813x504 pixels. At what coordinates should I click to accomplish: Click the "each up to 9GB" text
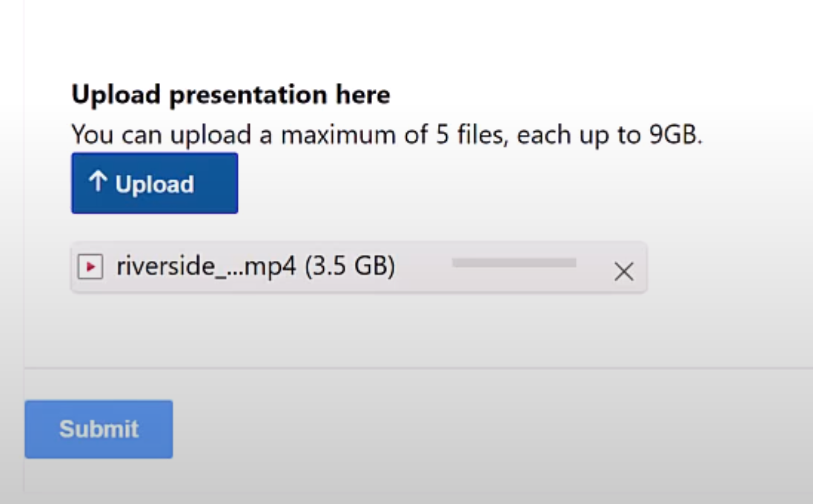click(x=609, y=135)
